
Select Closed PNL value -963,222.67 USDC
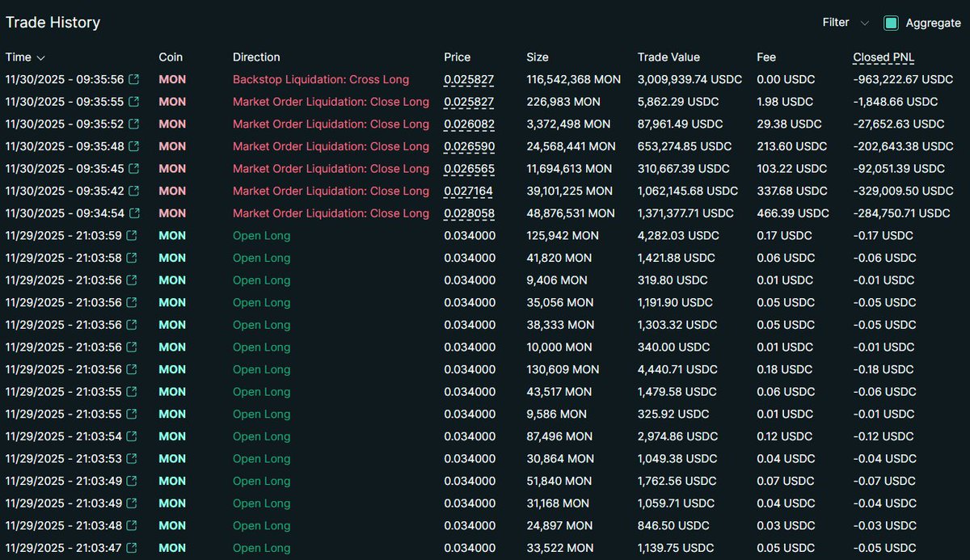coord(903,79)
